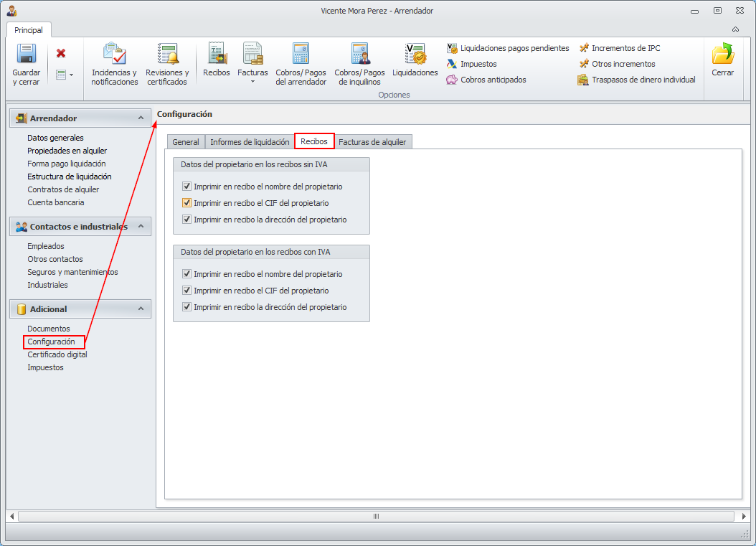
Task: Open Industriales in sidebar
Action: coord(47,285)
